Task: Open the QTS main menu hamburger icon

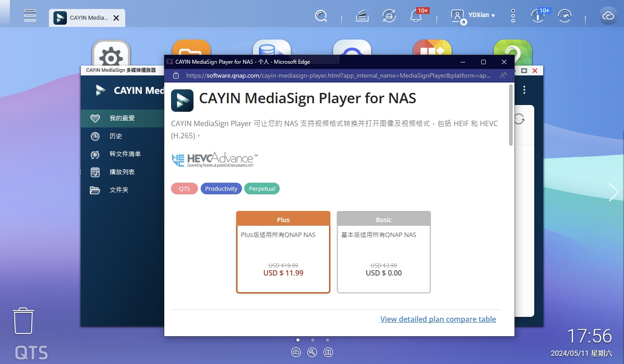Action: tap(30, 15)
